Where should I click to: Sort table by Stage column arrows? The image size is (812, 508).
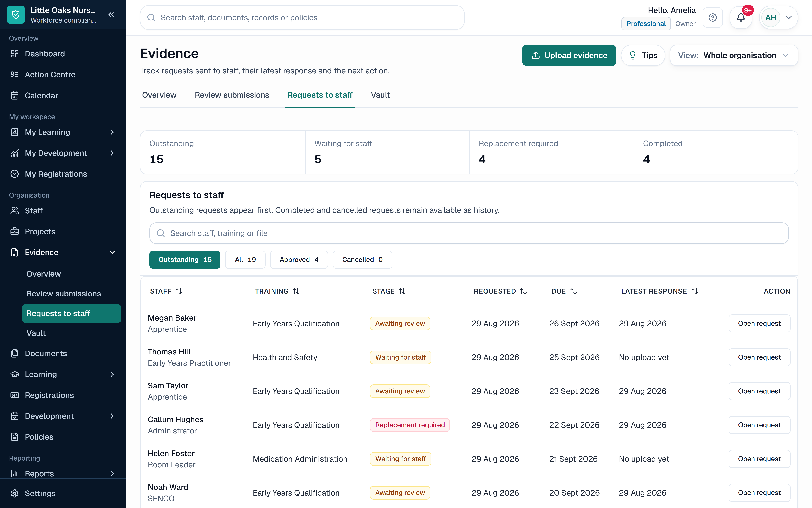(x=402, y=291)
